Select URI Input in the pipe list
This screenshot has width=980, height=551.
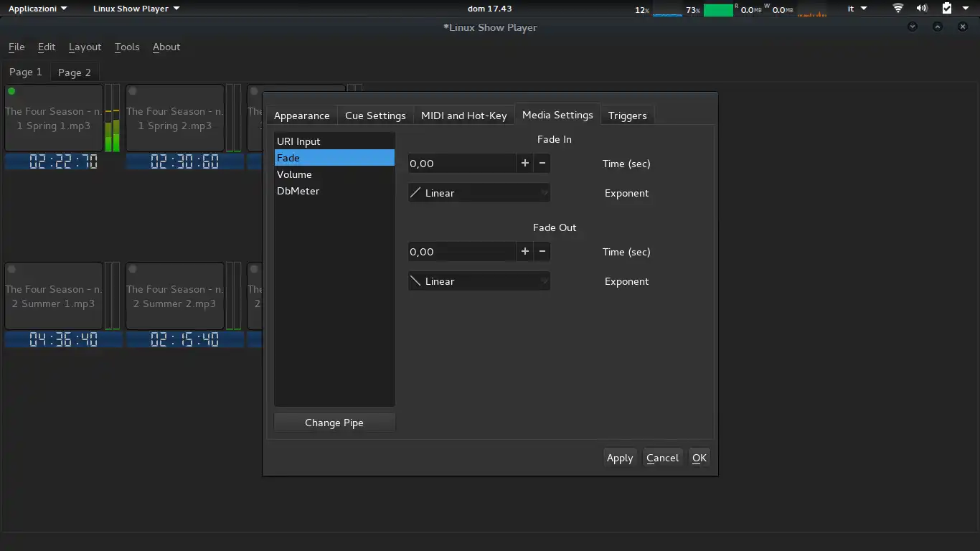pyautogui.click(x=334, y=141)
